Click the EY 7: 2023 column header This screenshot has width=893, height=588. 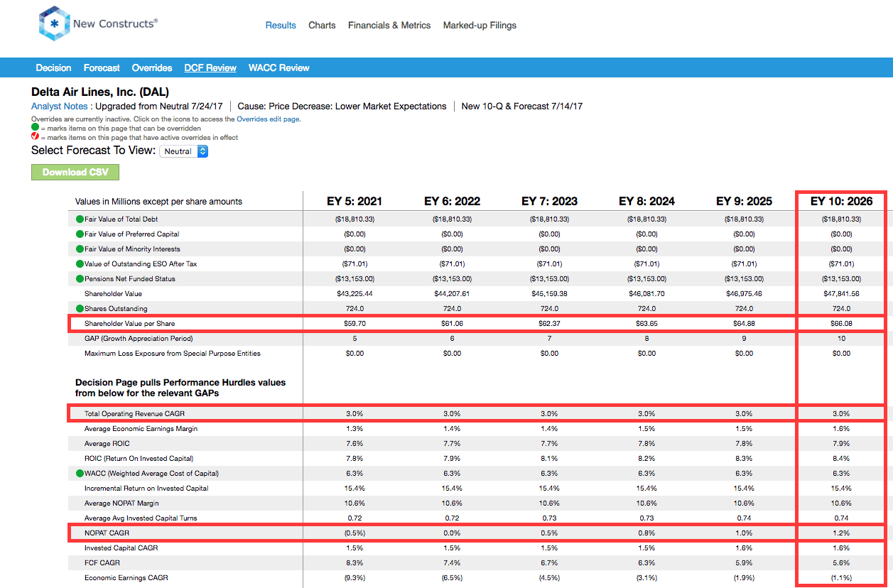[549, 201]
